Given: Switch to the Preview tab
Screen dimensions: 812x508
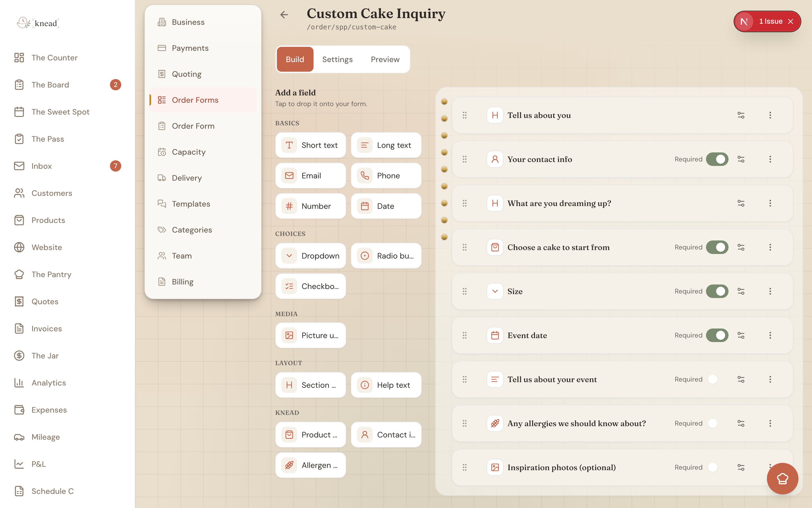Looking at the screenshot, I should [385, 60].
